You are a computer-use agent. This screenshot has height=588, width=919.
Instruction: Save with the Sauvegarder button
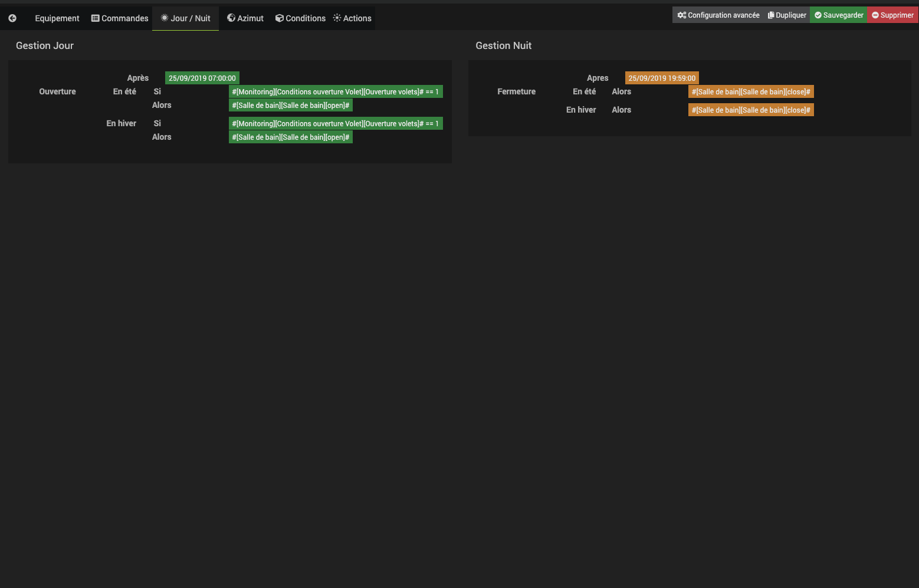coord(838,15)
